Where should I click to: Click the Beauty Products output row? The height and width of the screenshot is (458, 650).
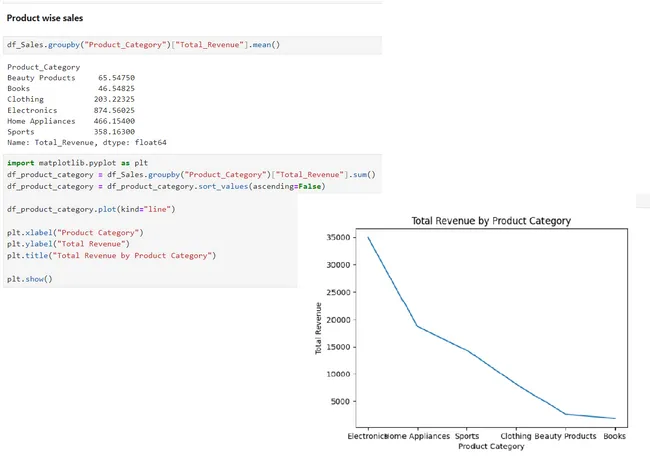(70, 78)
